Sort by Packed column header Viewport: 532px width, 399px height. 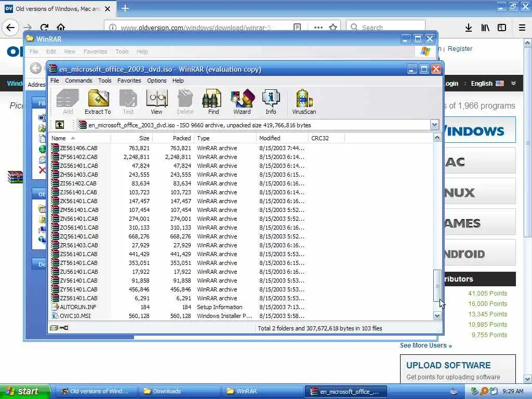coord(174,138)
